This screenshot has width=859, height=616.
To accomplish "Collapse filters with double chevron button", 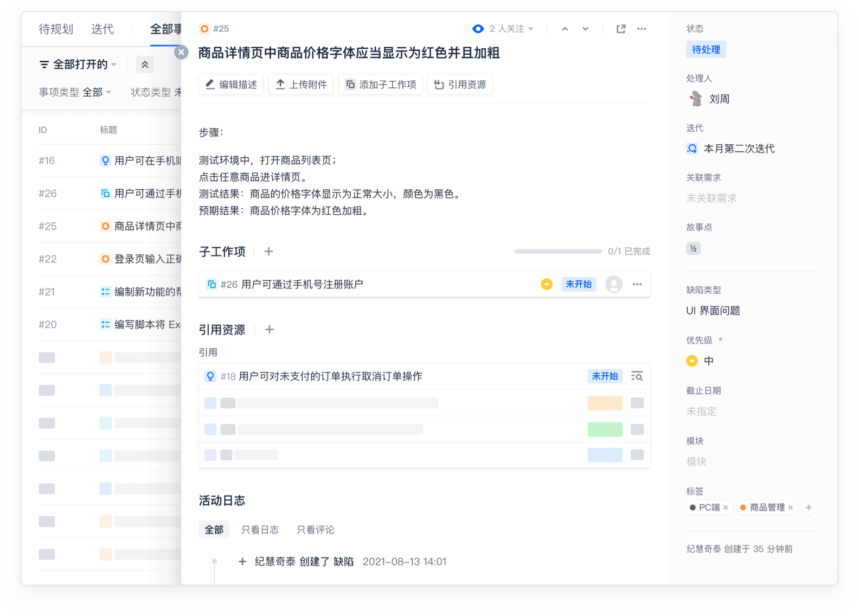I will 145,65.
